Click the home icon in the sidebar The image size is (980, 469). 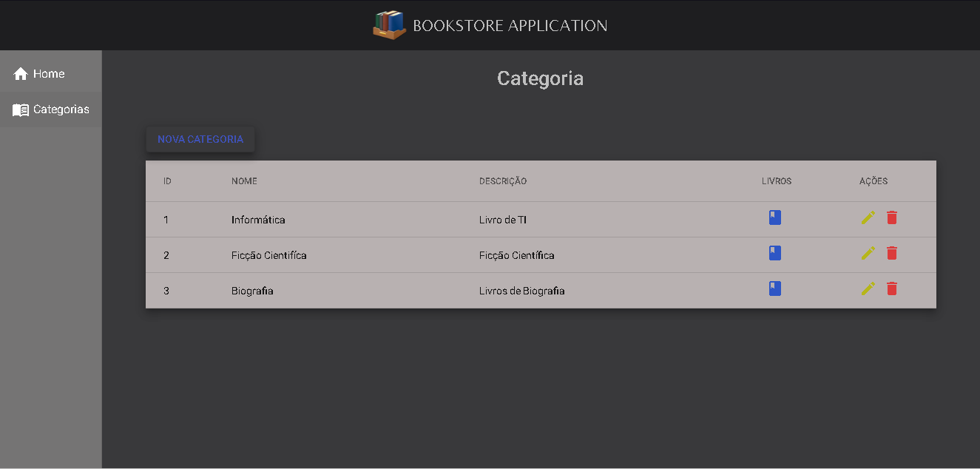click(x=20, y=73)
